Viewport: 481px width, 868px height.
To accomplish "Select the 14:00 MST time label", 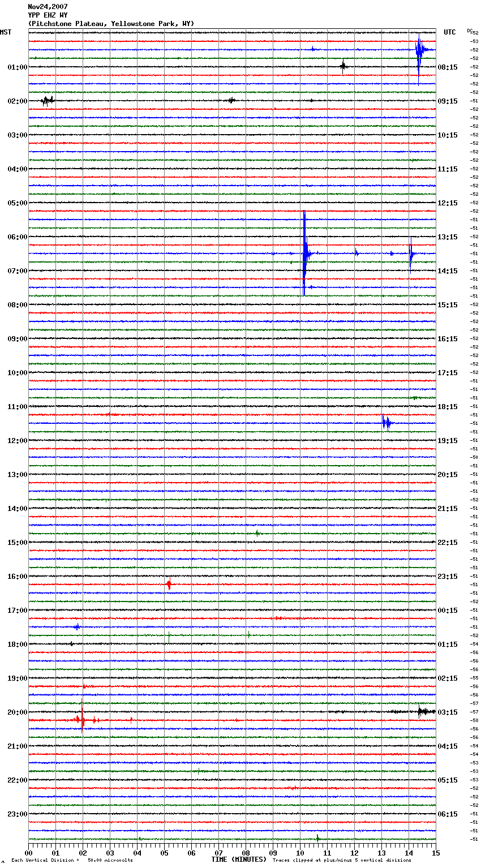I will [18, 509].
